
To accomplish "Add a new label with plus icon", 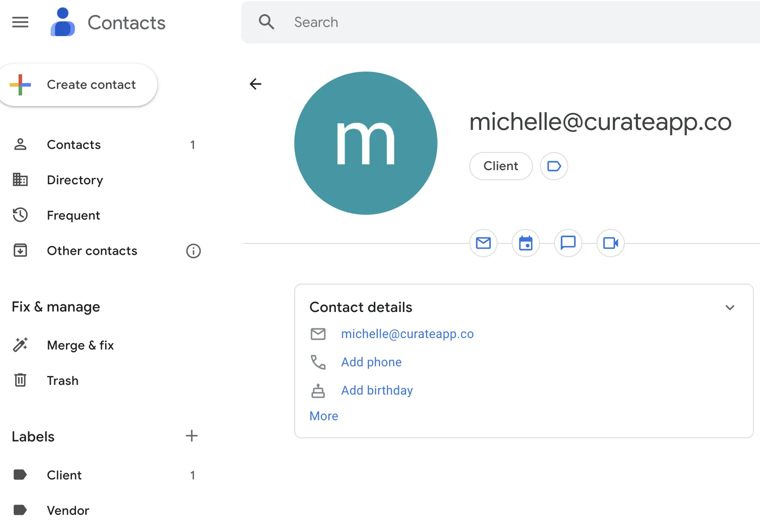I will 191,436.
